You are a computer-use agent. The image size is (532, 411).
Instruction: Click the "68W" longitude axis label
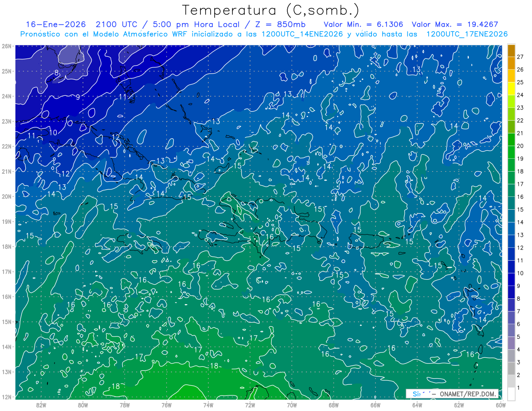point(333,405)
